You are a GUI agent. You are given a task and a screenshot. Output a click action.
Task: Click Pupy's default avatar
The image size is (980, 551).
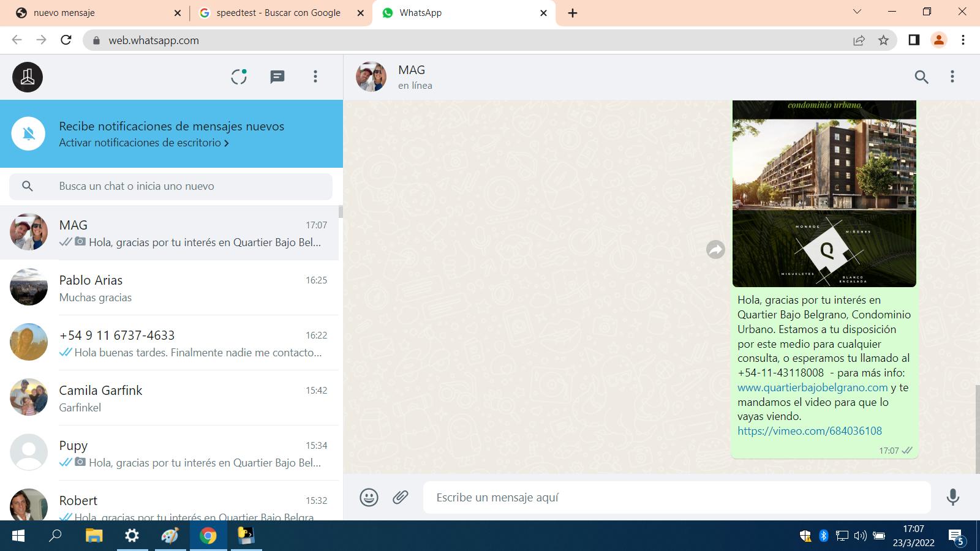(x=29, y=452)
